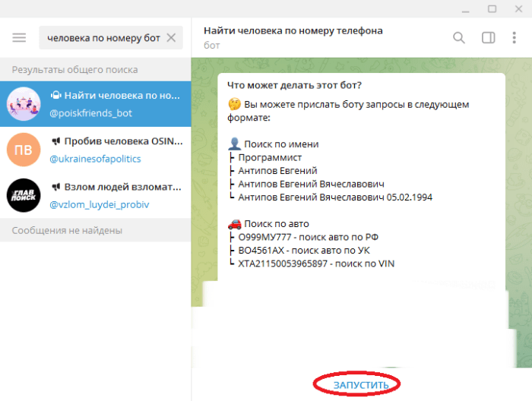Maximize the Telegram window
Screen dimensions: 532x401
pyautogui.click(x=492, y=9)
